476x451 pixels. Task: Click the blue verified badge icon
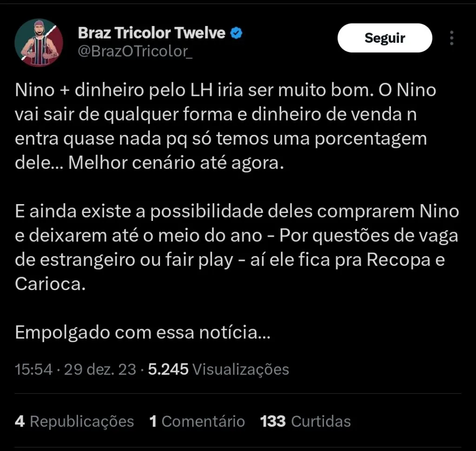click(x=237, y=33)
